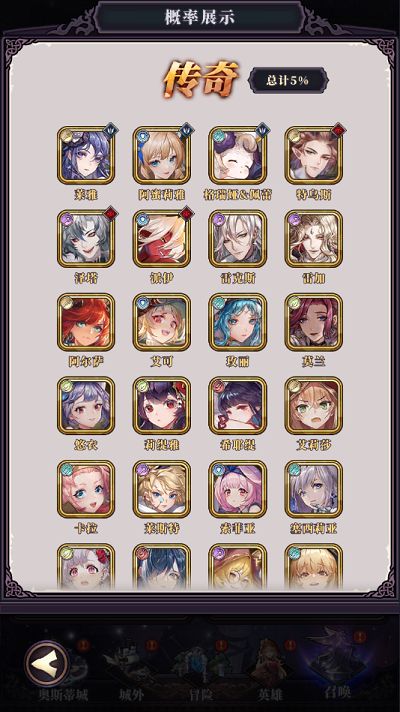The width and height of the screenshot is (400, 712).
Task: Select the 阿蜜莉雅 hero portrait
Action: (x=162, y=155)
